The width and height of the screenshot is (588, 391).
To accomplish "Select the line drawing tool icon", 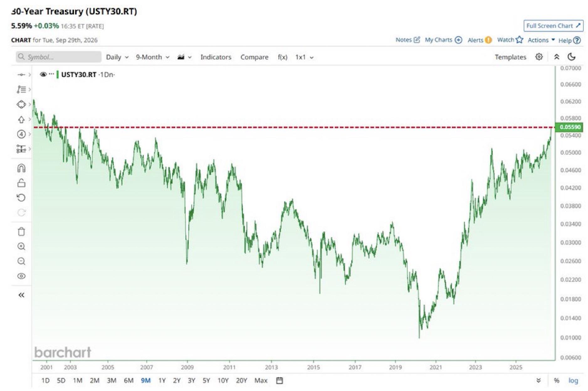I will (x=21, y=74).
